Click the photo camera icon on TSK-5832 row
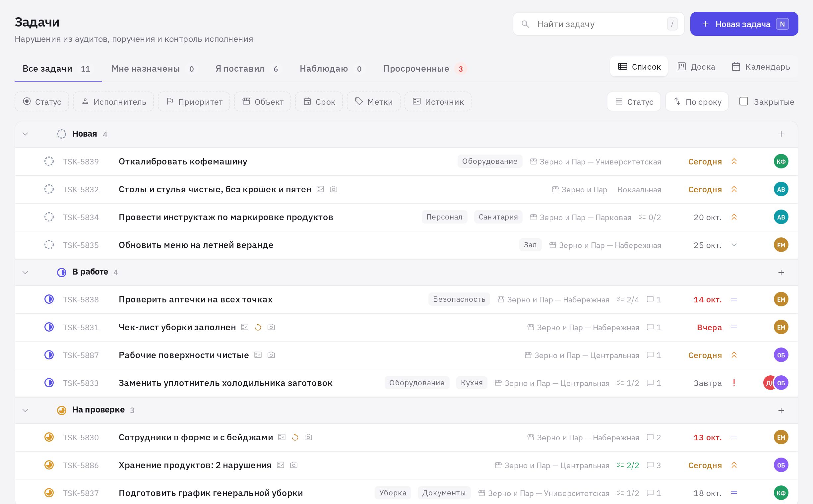 (333, 189)
